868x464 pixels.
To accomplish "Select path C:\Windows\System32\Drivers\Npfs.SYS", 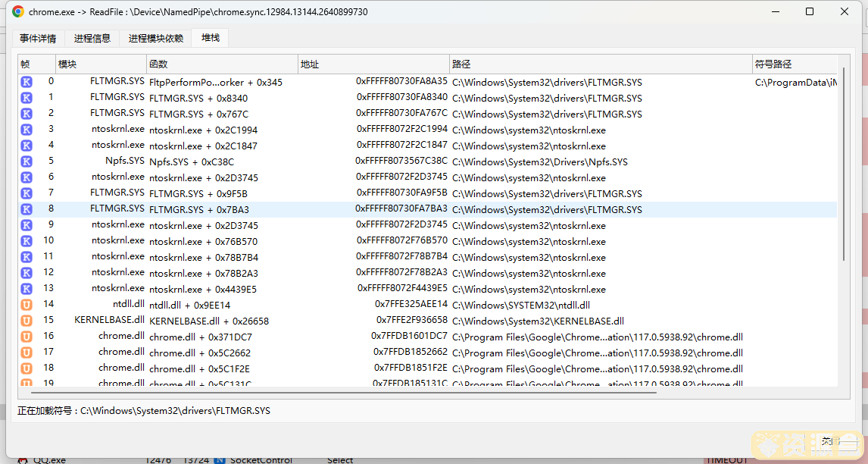I will point(540,162).
